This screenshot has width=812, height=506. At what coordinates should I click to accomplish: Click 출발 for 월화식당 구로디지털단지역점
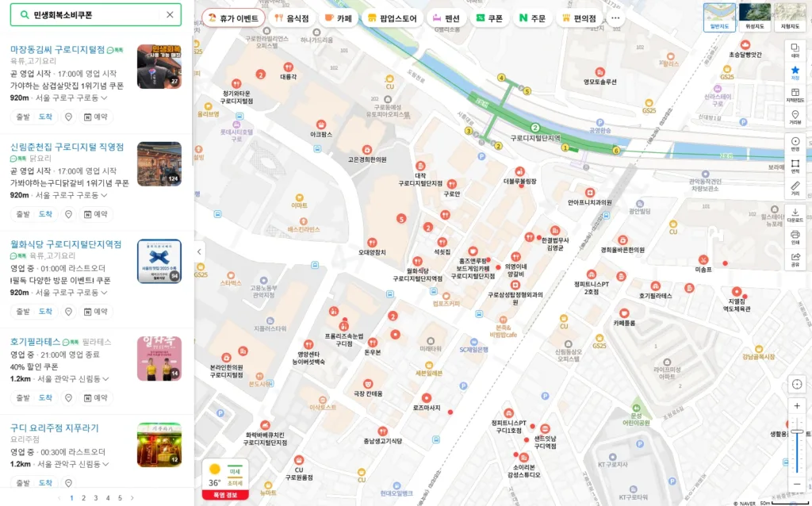coord(23,311)
